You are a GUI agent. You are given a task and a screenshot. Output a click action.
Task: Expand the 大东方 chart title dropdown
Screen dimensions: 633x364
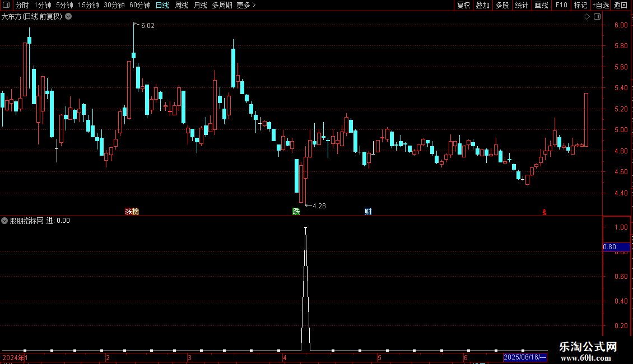click(69, 17)
